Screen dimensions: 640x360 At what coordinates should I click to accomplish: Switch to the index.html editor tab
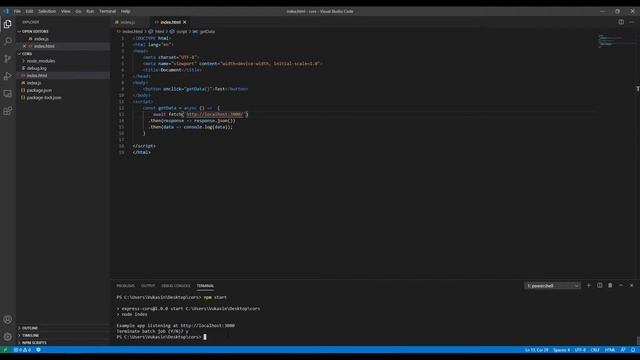click(x=170, y=22)
